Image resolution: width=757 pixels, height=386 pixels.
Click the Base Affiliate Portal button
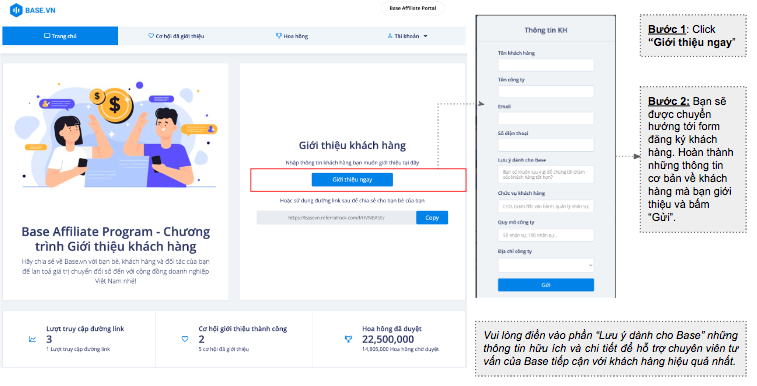pos(412,8)
